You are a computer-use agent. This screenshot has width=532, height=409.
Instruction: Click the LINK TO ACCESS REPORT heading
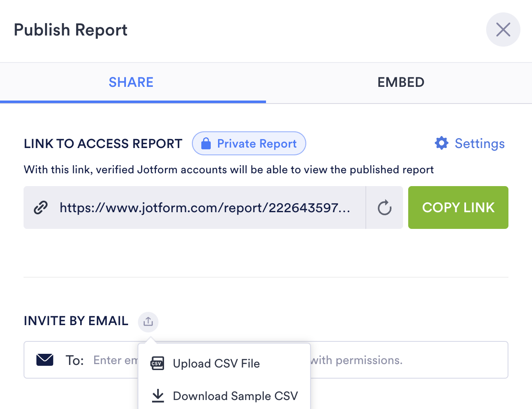(x=103, y=144)
